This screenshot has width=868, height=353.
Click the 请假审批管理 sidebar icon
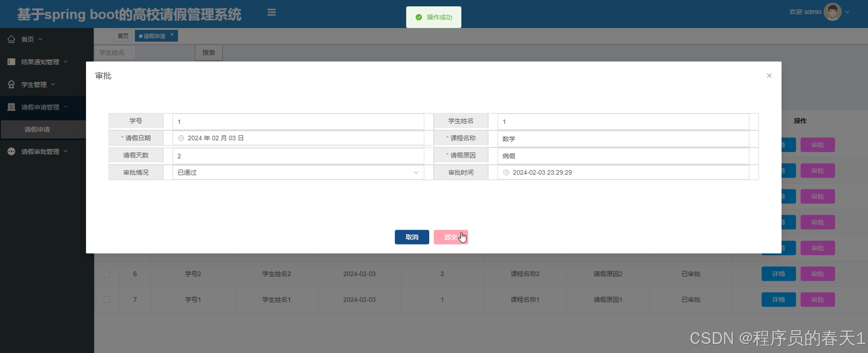tap(11, 151)
